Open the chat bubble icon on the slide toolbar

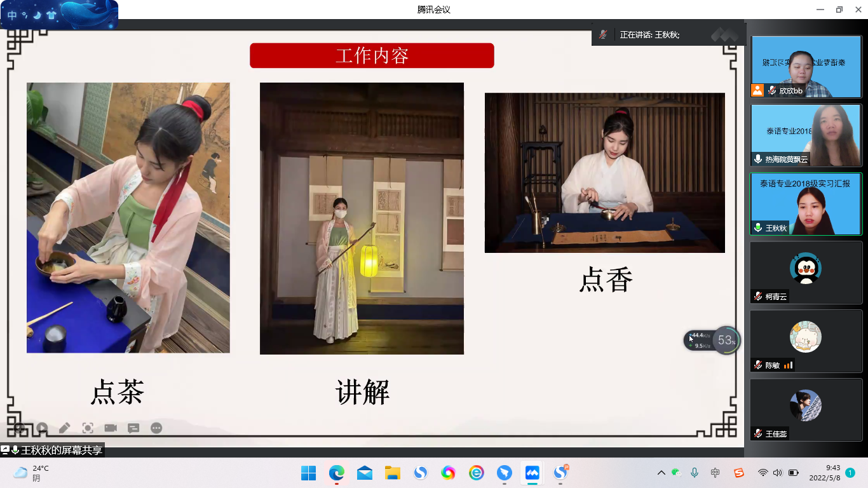[133, 428]
